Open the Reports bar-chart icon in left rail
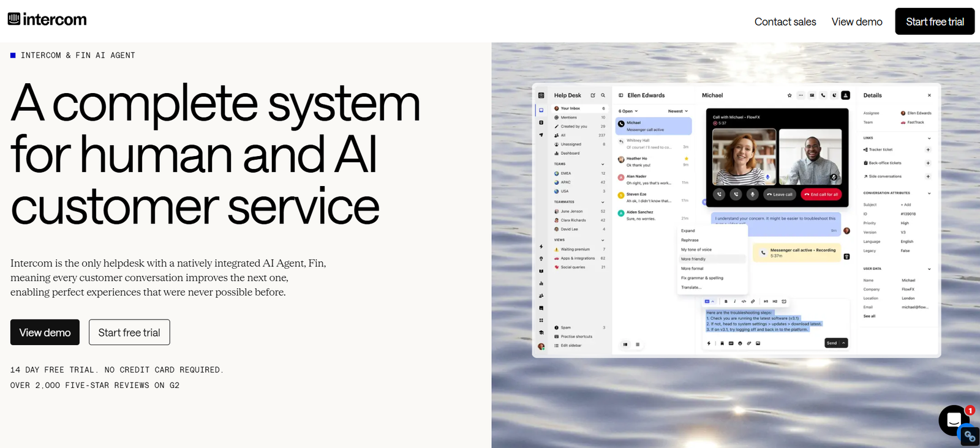This screenshot has height=448, width=980. coord(541,283)
